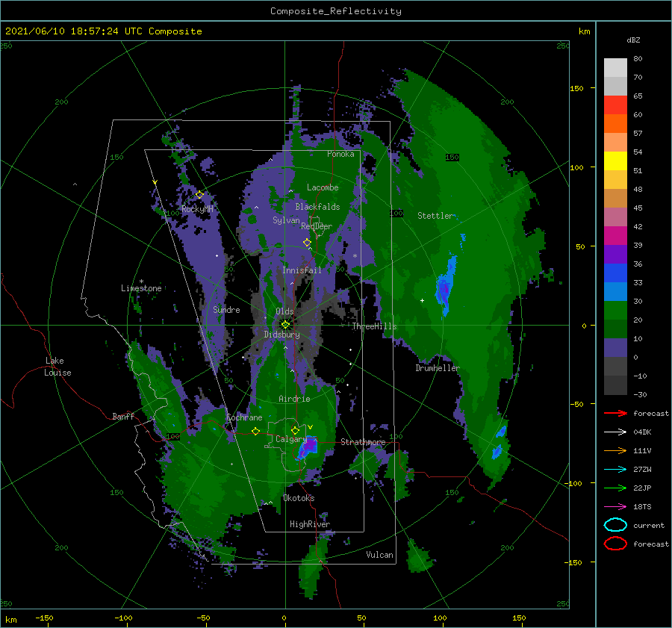Select the orange 57–60 dBZ swatch
The image size is (672, 628).
(615, 124)
